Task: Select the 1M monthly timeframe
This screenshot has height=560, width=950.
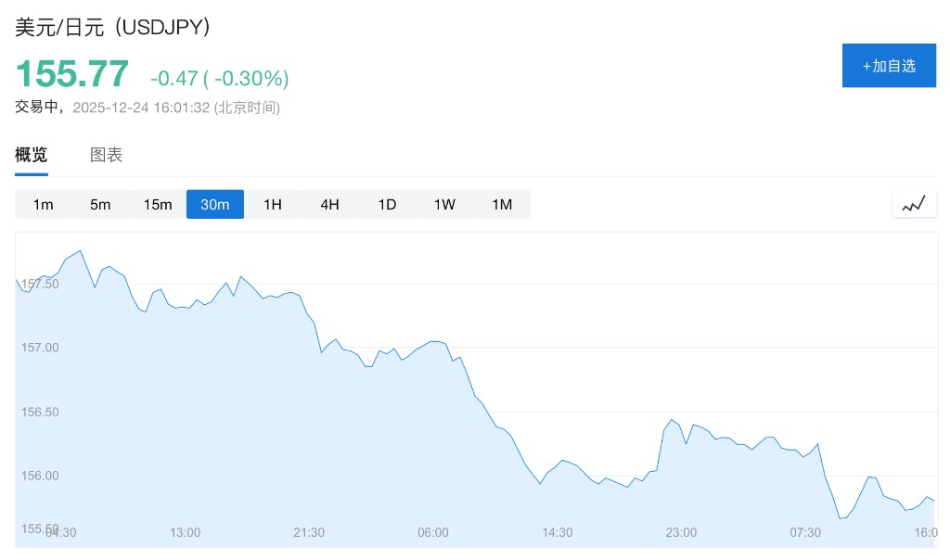Action: tap(502, 204)
